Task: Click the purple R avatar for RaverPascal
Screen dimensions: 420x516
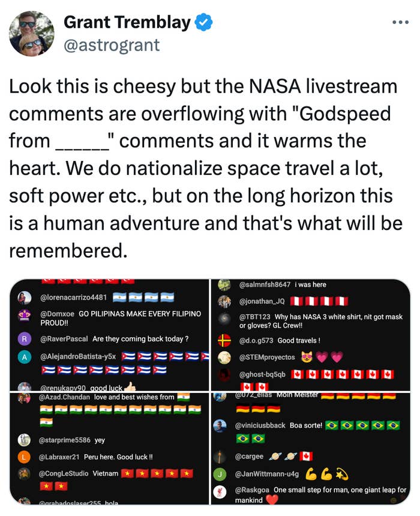Action: pyautogui.click(x=25, y=339)
